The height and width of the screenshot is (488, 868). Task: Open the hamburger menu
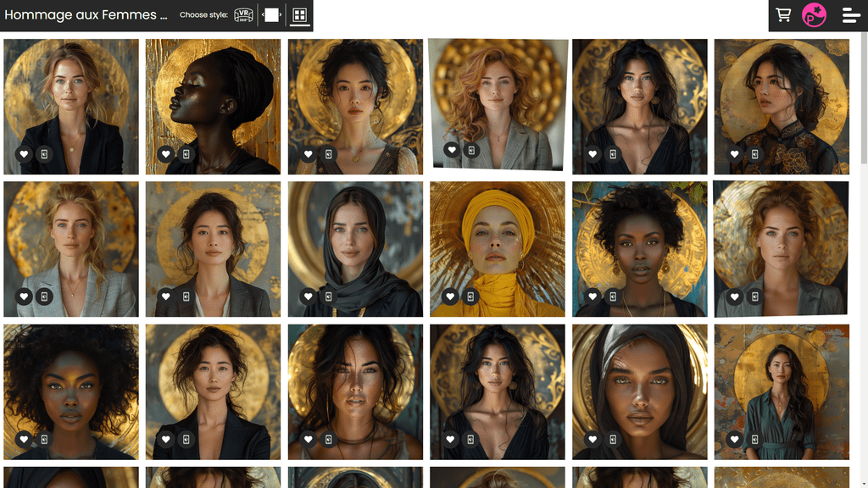[x=850, y=15]
